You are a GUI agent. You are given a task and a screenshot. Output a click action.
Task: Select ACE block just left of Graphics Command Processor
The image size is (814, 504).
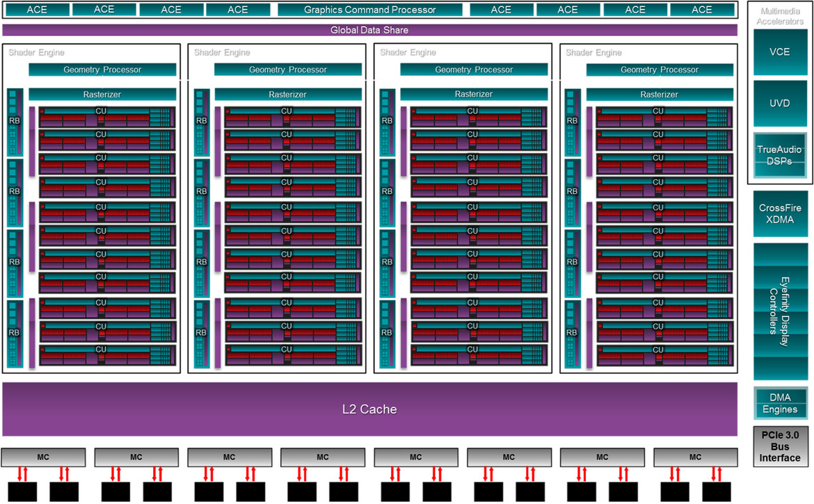(x=238, y=10)
